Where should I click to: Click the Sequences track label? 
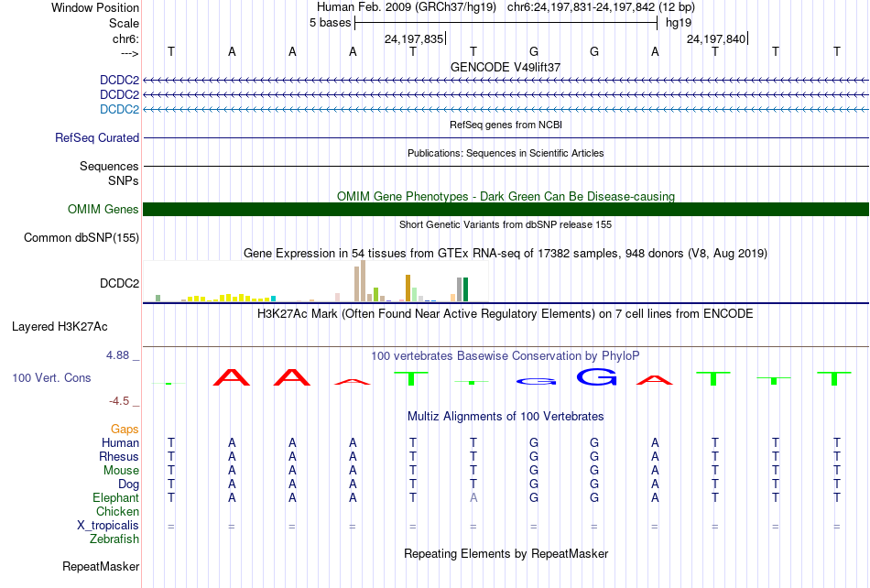click(x=109, y=166)
